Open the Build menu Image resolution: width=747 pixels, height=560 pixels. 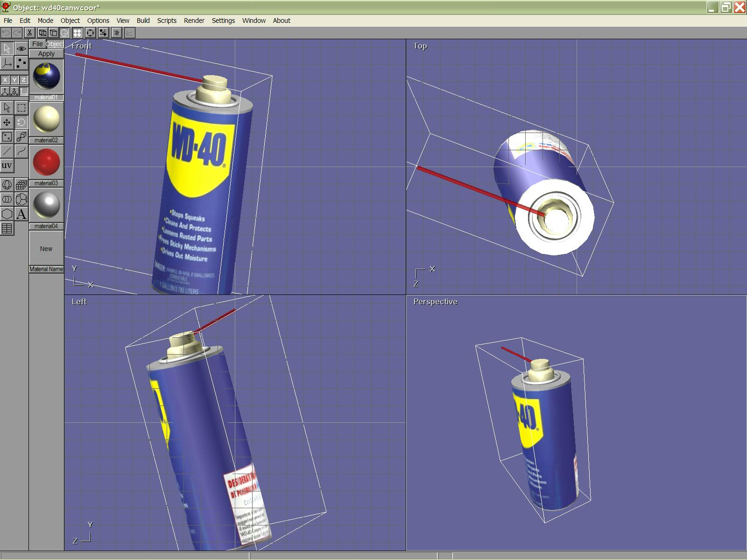pyautogui.click(x=143, y=21)
